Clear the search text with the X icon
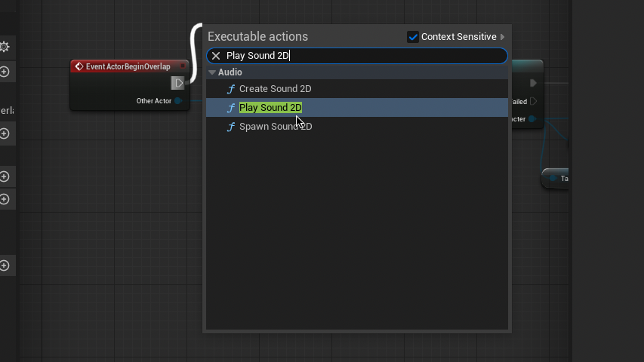The image size is (644, 362). coord(216,56)
